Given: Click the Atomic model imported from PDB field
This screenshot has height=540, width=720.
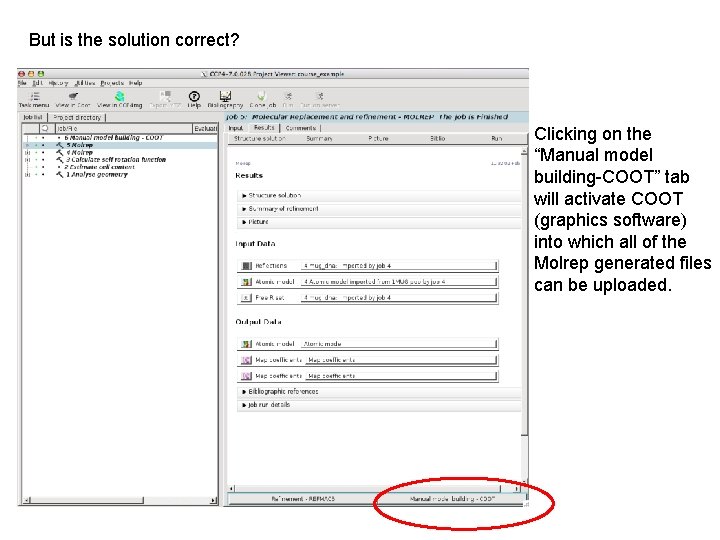Looking at the screenshot, I should [399, 282].
